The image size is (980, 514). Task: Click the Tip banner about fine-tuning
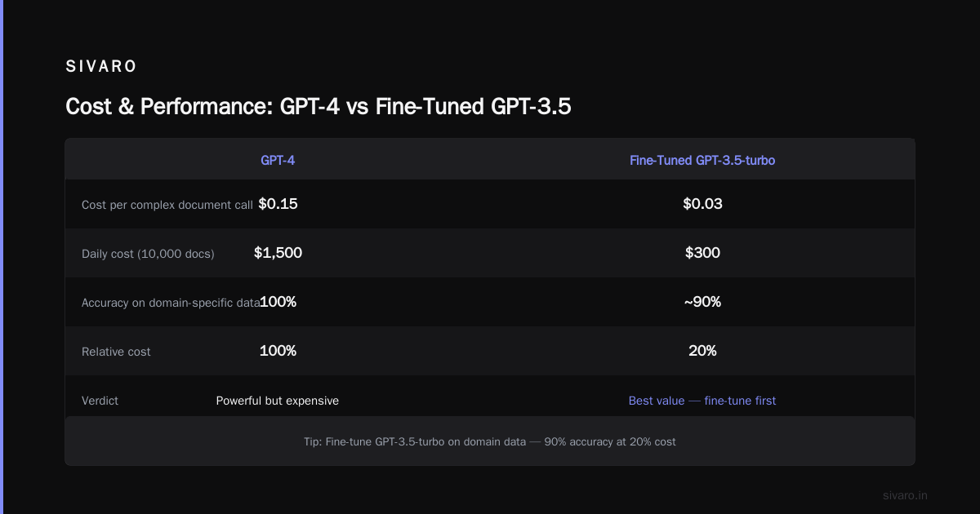(x=490, y=441)
